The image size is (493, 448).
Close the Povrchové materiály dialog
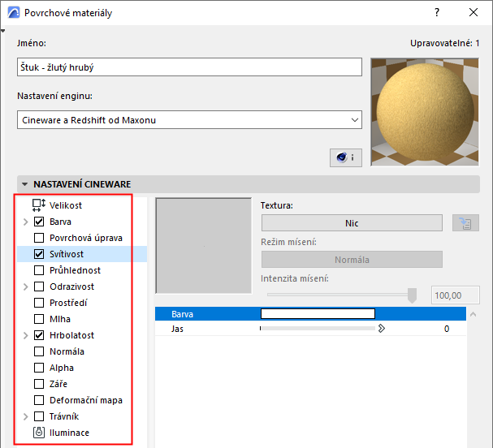[x=474, y=12]
